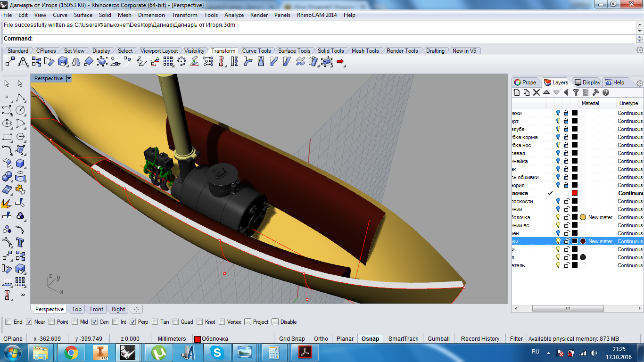Switch to the Top viewport tab

click(77, 309)
